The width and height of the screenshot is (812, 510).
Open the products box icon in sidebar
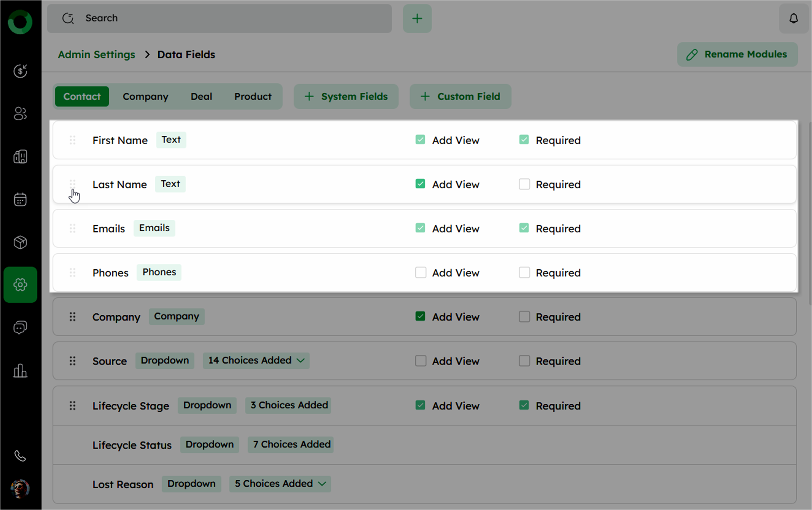pos(20,242)
